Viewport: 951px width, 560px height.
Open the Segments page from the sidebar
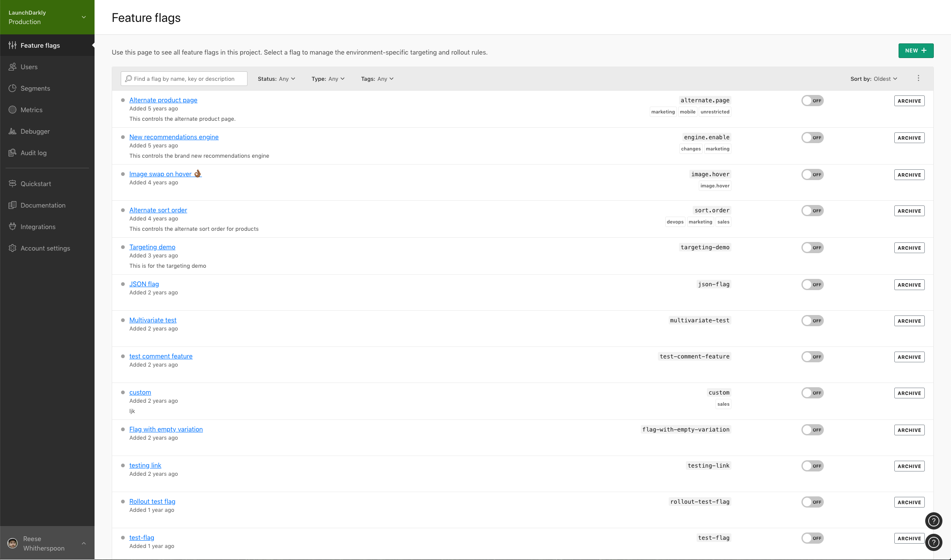pyautogui.click(x=47, y=88)
